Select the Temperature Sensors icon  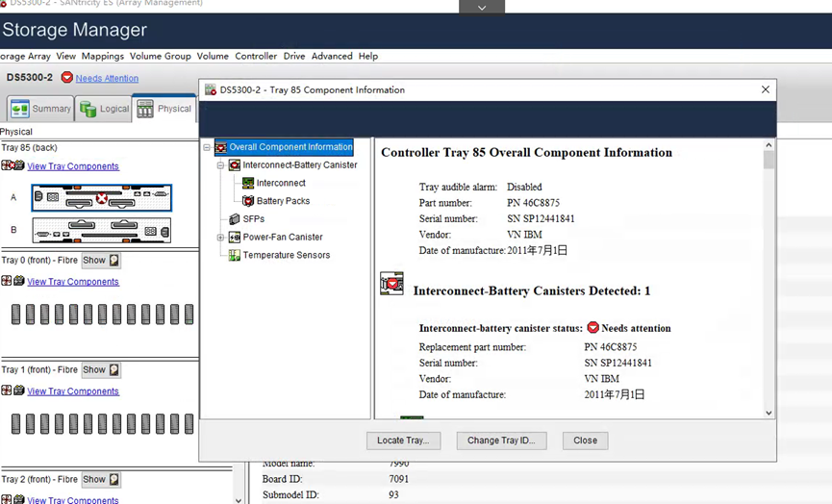pyautogui.click(x=235, y=255)
